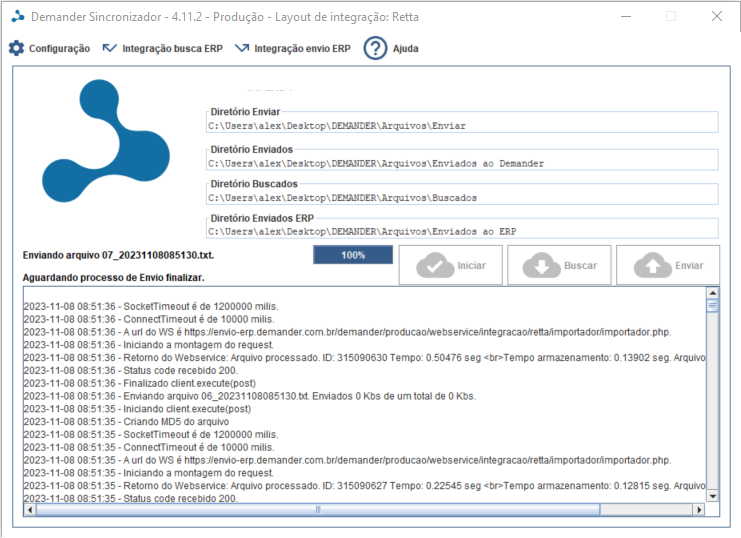Click the log's horizontal scrollbar right arrow

tap(698, 509)
